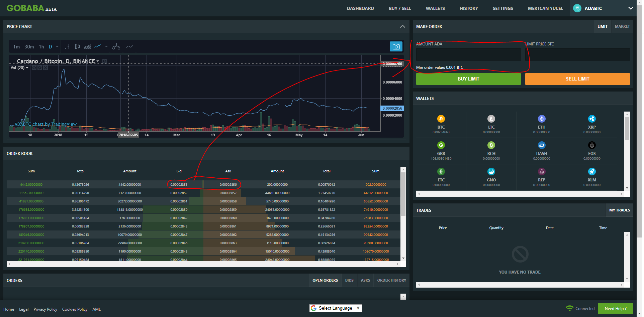Open the BTC wallet

click(441, 124)
